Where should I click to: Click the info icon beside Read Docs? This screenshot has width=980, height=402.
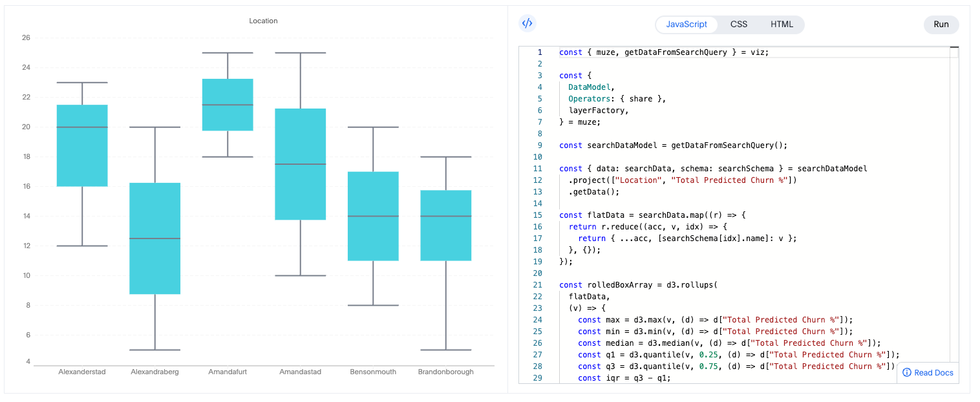pos(908,372)
